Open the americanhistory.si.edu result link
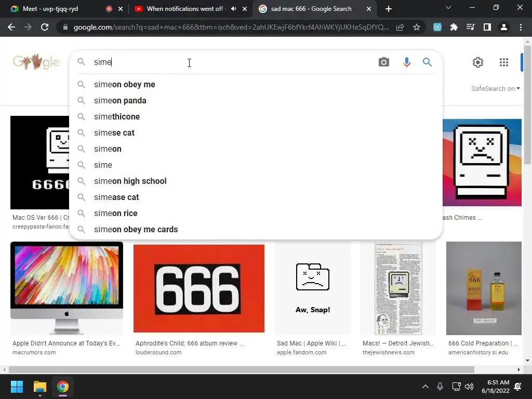 point(478,353)
